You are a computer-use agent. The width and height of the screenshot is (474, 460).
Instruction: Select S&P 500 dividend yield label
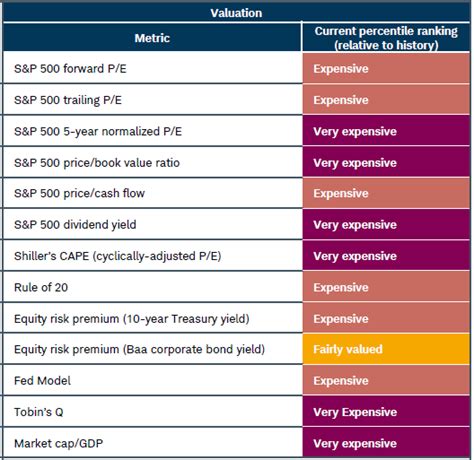point(75,225)
